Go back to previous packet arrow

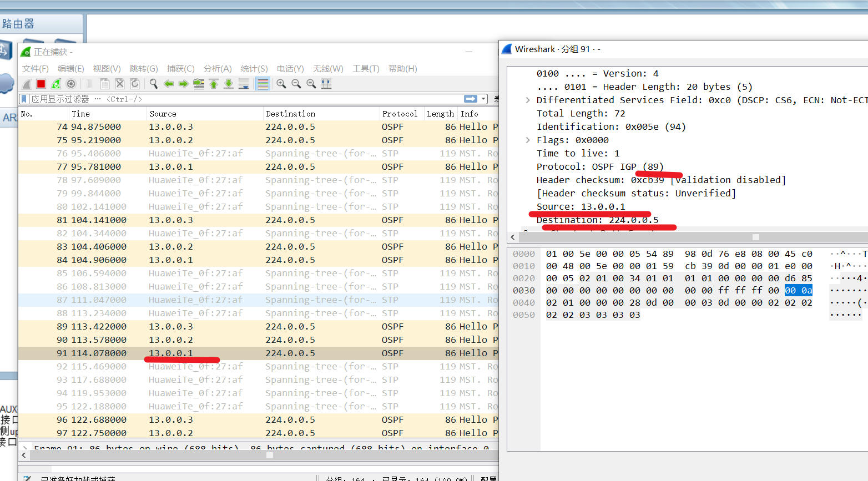click(169, 84)
